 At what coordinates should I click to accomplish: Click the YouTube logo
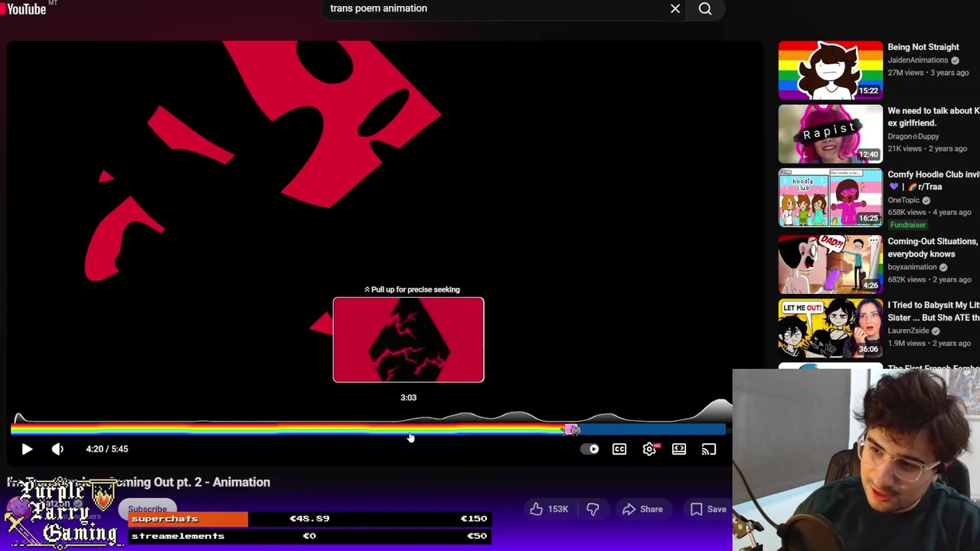tap(24, 8)
